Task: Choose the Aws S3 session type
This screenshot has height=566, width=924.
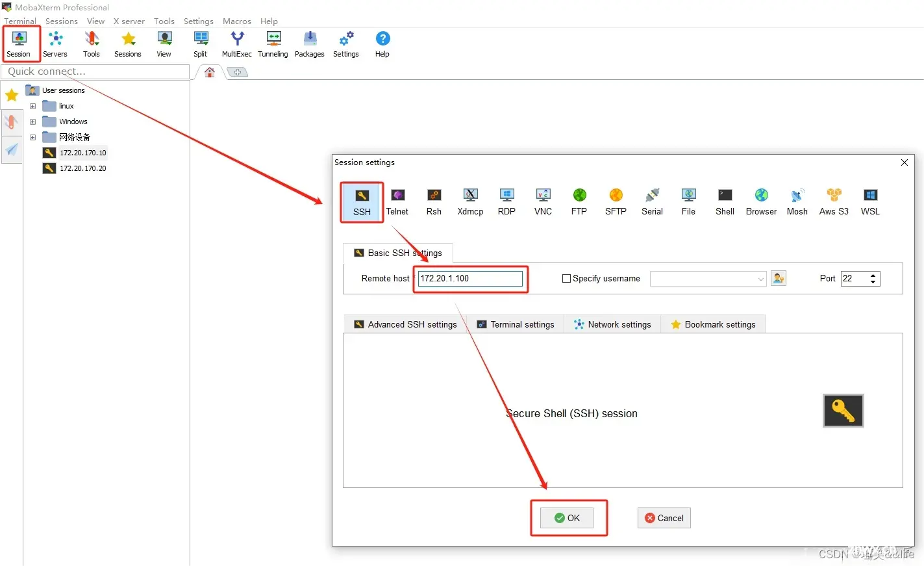Action: [x=834, y=202]
